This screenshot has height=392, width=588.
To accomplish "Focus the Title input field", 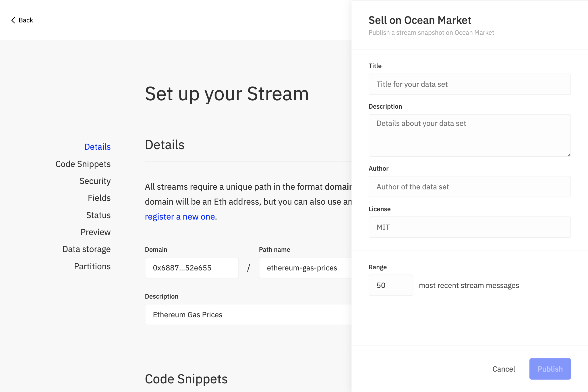I will click(x=469, y=84).
